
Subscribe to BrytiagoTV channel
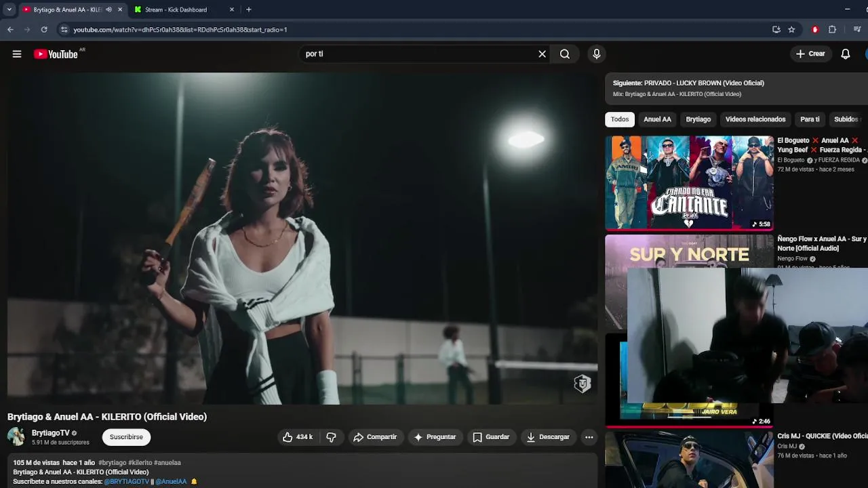(126, 437)
